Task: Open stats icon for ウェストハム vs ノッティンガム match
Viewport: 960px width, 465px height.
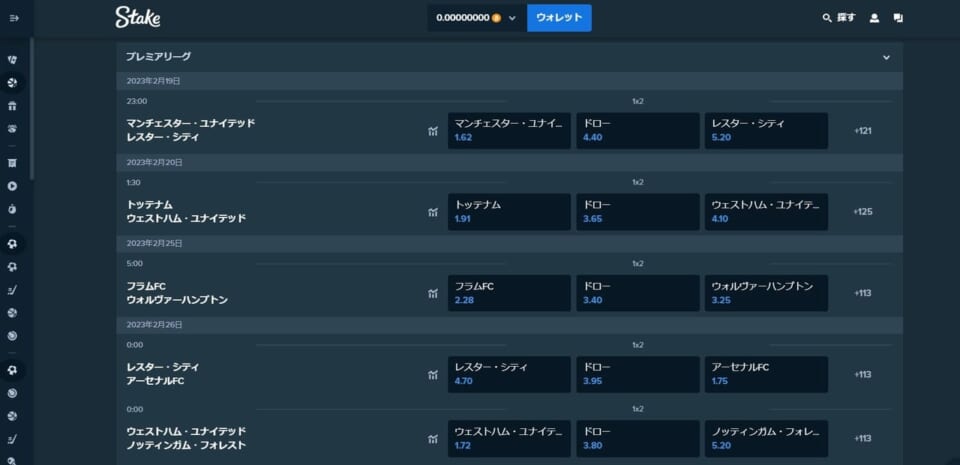Action: [433, 439]
